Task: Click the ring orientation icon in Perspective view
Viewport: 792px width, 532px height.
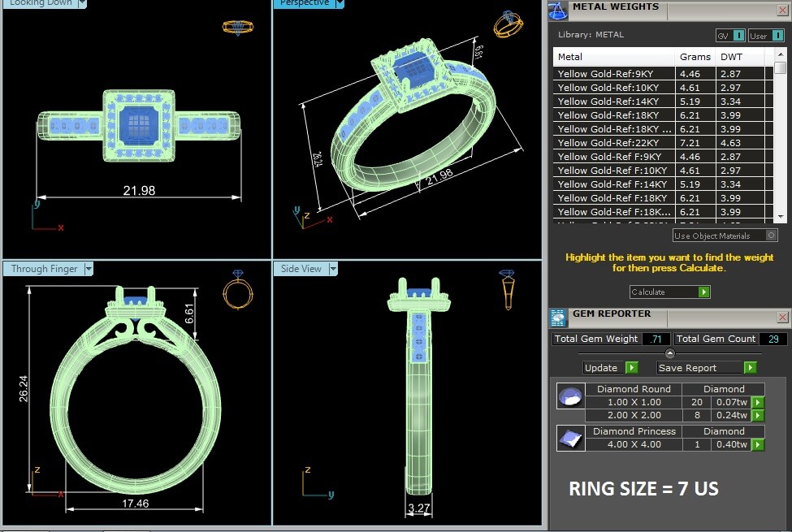Action: (x=509, y=24)
